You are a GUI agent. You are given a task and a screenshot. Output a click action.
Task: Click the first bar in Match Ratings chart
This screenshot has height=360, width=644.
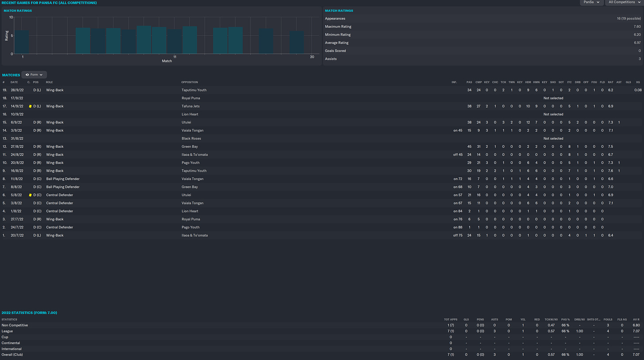(23, 42)
